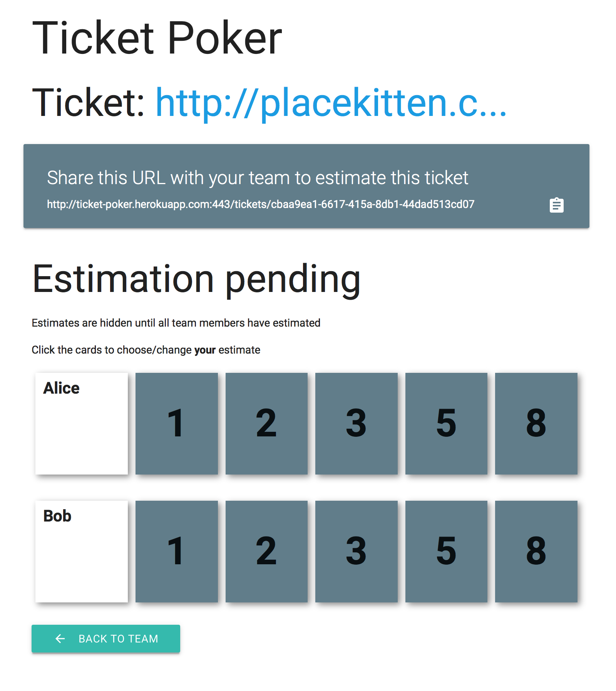Click the Estimation pending heading
Viewport: 616px width, 691px height.
point(196,280)
